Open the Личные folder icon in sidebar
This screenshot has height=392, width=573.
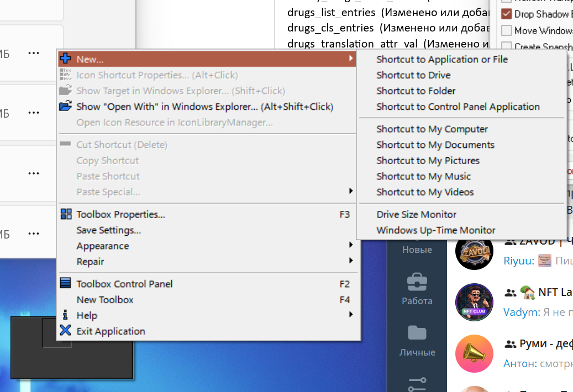(x=417, y=333)
